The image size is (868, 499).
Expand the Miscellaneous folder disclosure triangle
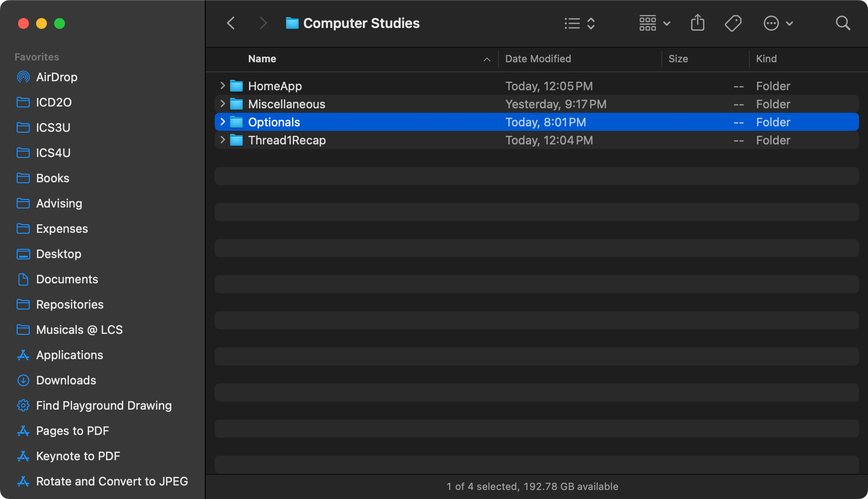(222, 104)
